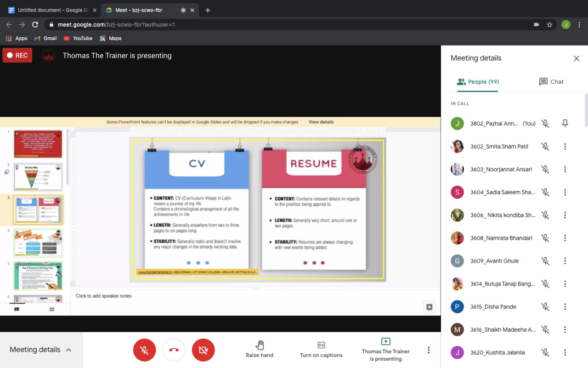Open the YouTube bookmark

tap(78, 38)
